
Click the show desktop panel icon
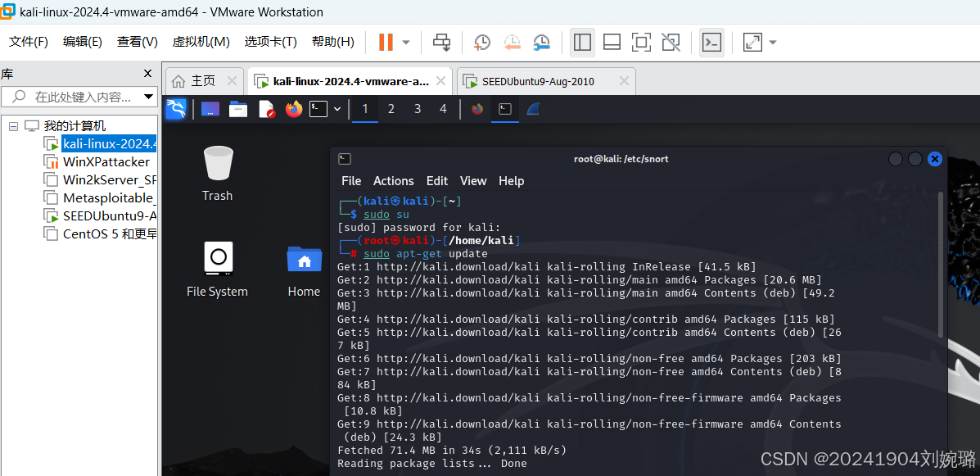(210, 110)
